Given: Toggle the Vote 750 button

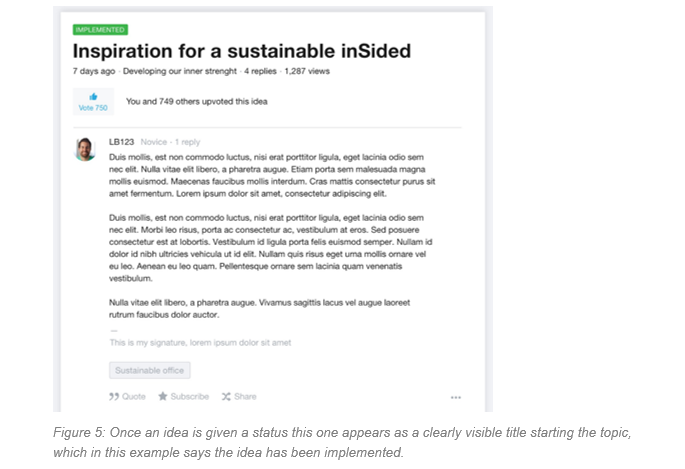Looking at the screenshot, I should click(93, 102).
